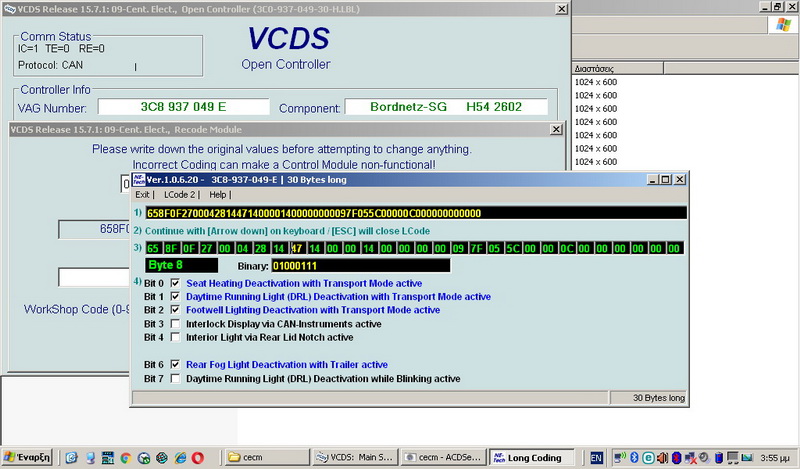
Task: Uncheck Bit 6 Rear Fog Light Deactivation
Action: [x=175, y=364]
